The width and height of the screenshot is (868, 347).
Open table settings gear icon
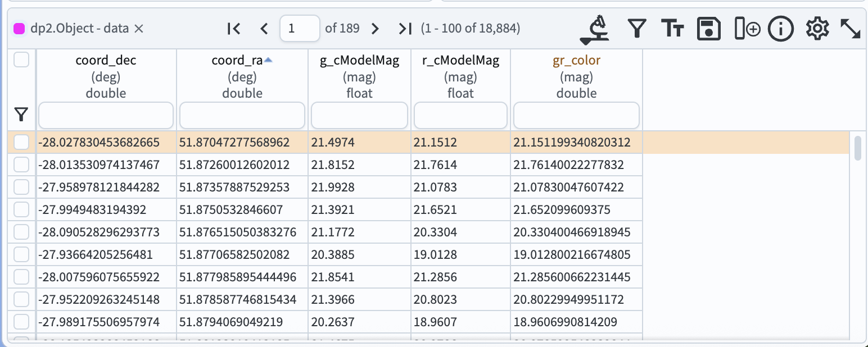point(817,29)
